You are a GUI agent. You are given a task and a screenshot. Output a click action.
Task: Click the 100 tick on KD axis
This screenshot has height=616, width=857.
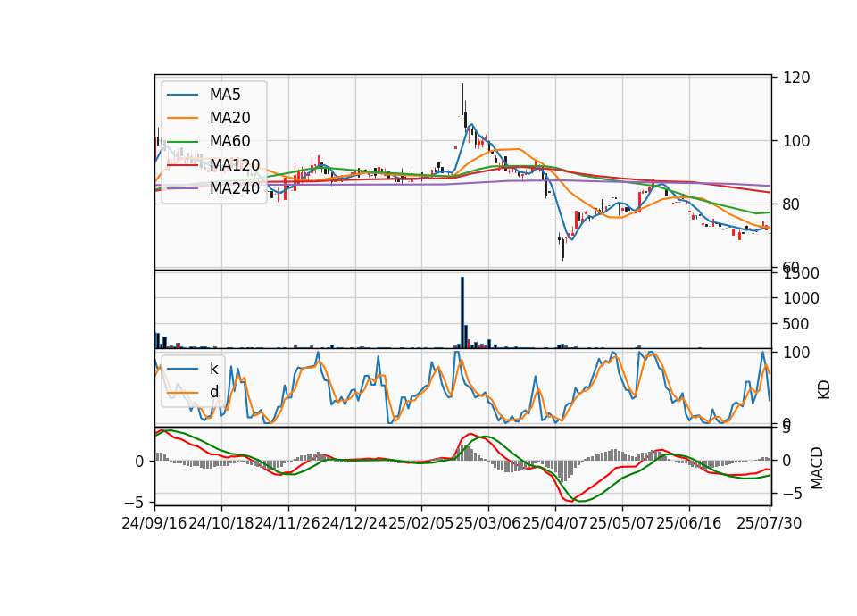coord(797,353)
